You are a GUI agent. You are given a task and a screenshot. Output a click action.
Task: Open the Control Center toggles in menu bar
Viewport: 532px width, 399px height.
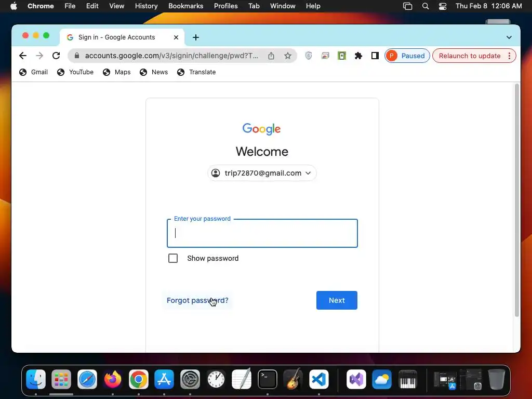[443, 6]
